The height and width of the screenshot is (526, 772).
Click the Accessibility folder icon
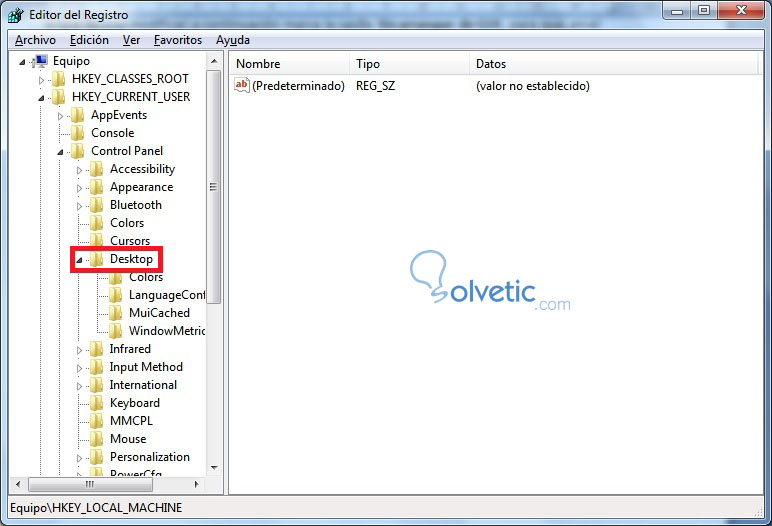tap(96, 169)
